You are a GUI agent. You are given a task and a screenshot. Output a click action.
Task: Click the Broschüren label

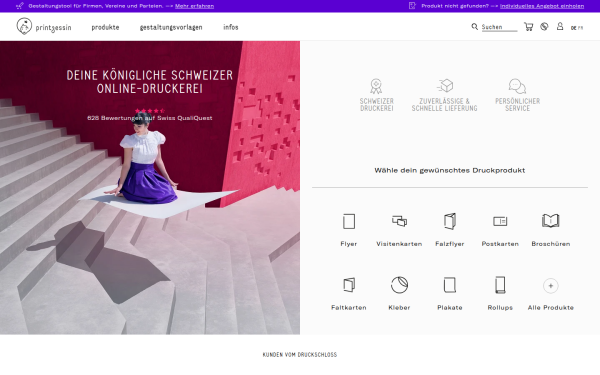point(551,244)
